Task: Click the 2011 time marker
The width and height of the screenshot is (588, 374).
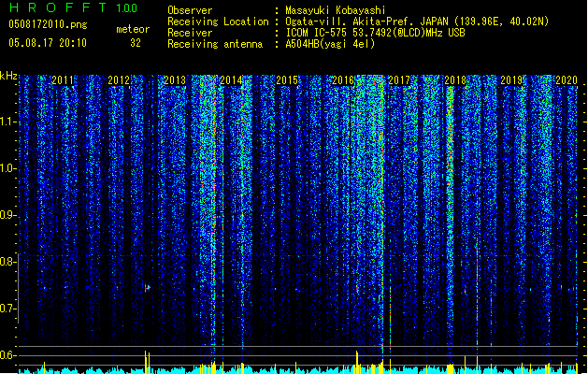Action: click(x=63, y=80)
